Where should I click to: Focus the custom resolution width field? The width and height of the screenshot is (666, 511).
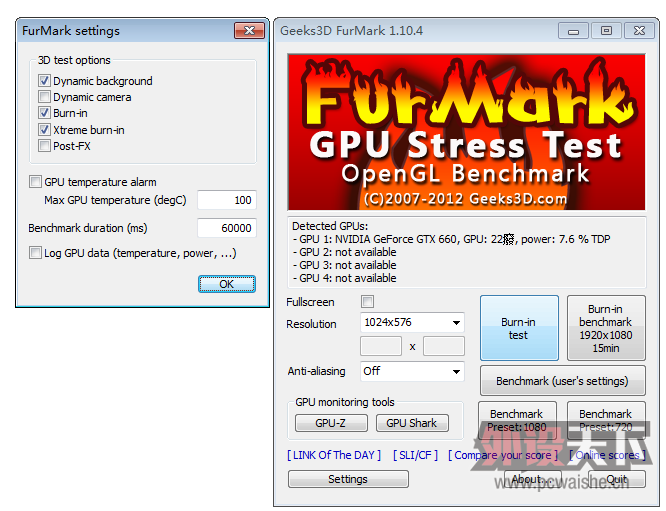pyautogui.click(x=381, y=346)
